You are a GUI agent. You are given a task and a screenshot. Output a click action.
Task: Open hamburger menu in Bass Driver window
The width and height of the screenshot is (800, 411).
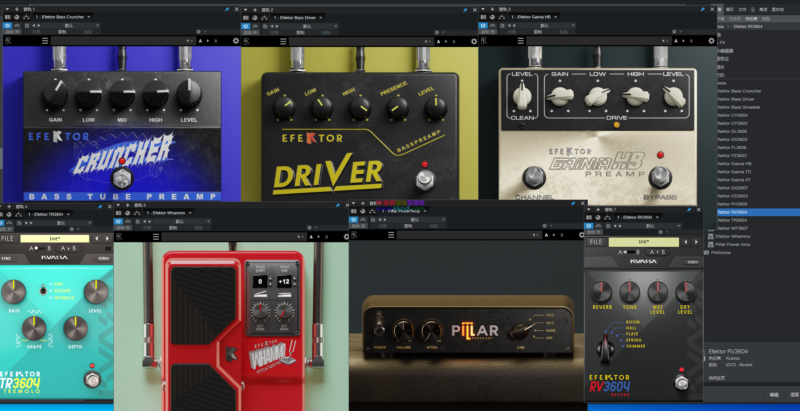(283, 41)
